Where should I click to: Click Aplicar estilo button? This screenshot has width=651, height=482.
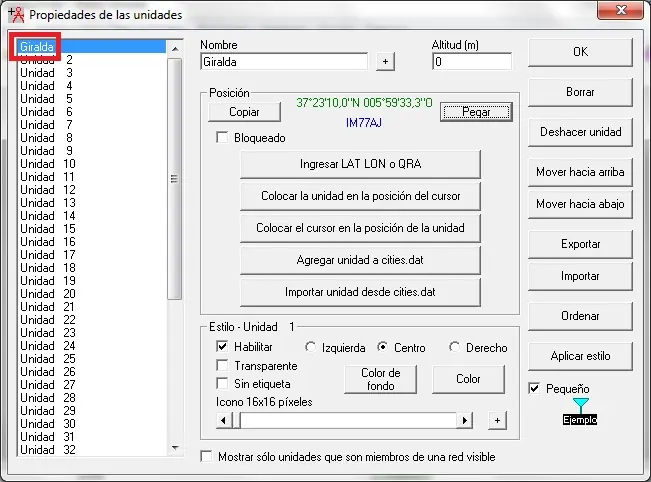(x=580, y=356)
